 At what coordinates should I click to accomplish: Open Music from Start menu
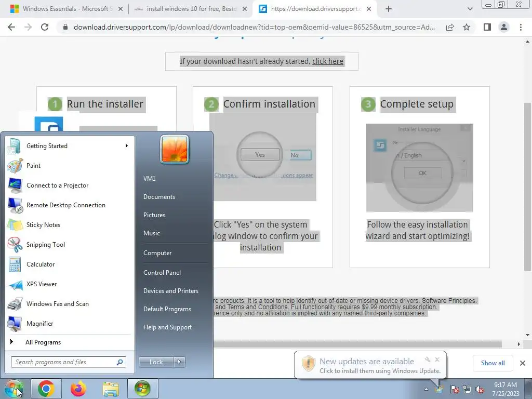point(151,233)
